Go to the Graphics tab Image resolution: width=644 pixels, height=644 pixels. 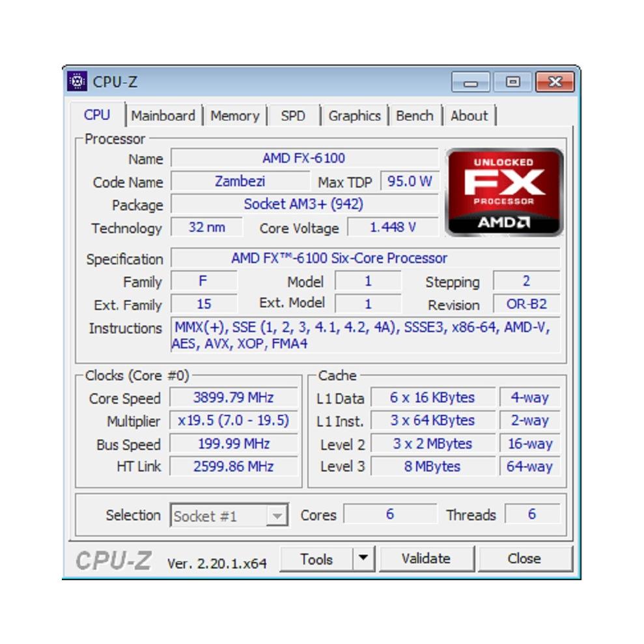click(354, 116)
